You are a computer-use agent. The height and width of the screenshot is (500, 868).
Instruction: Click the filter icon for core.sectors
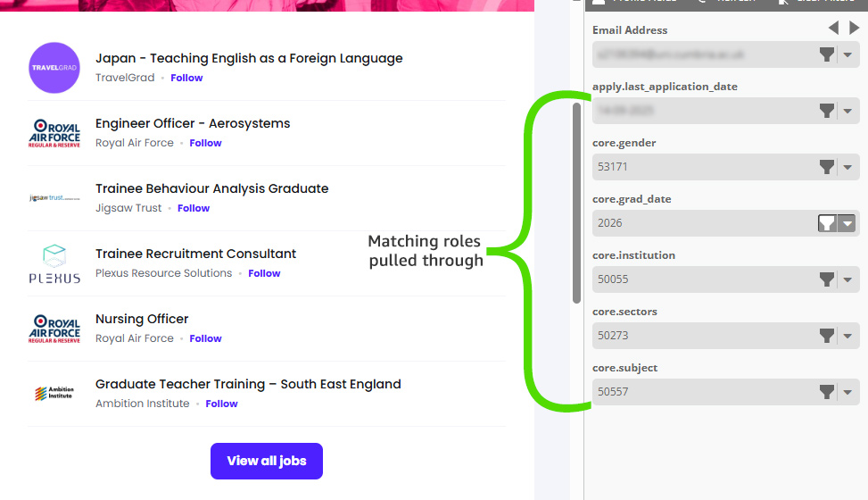tap(827, 336)
